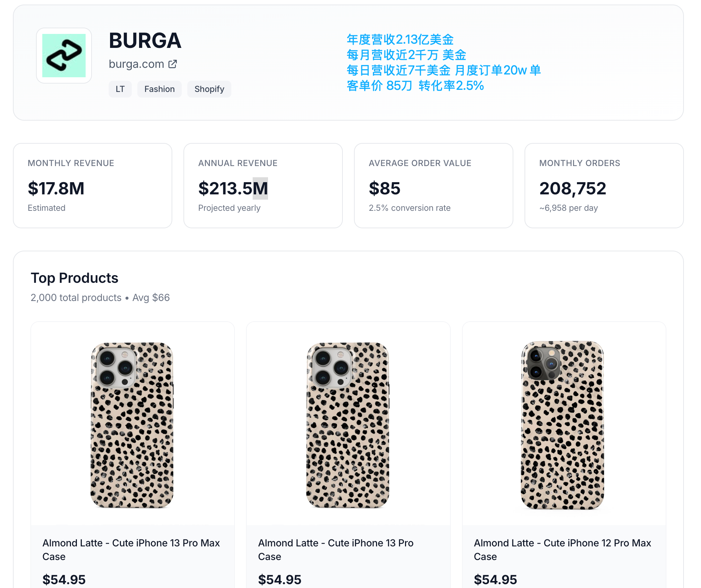Viewport: 701px width, 588px height.
Task: Click the Monthly Orders 208,752 card
Action: click(x=604, y=186)
